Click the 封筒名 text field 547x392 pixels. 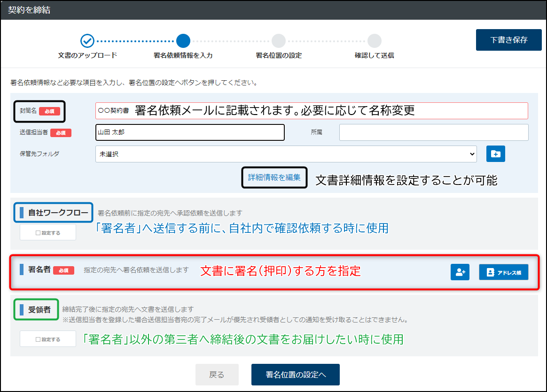point(311,111)
